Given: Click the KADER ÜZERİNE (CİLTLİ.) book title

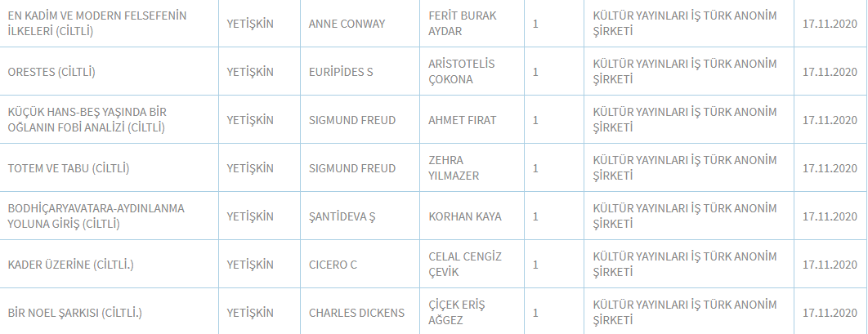Looking at the screenshot, I should (x=71, y=265).
